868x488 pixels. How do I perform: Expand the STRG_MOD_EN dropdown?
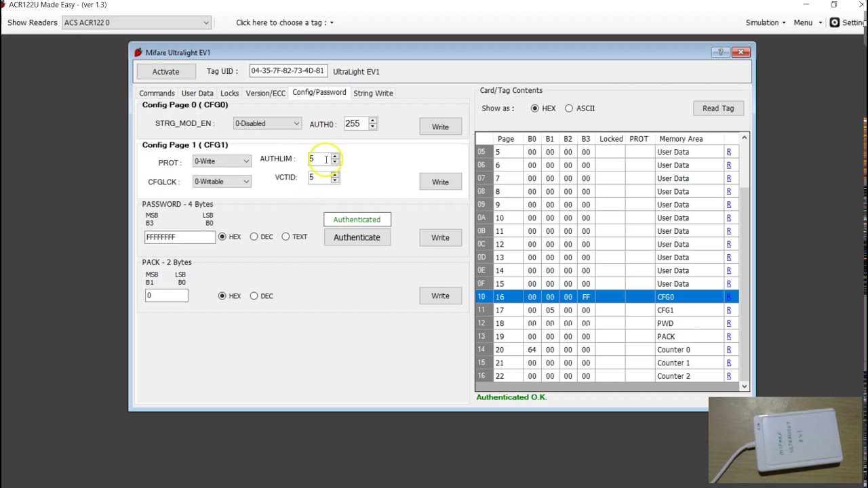pyautogui.click(x=267, y=123)
